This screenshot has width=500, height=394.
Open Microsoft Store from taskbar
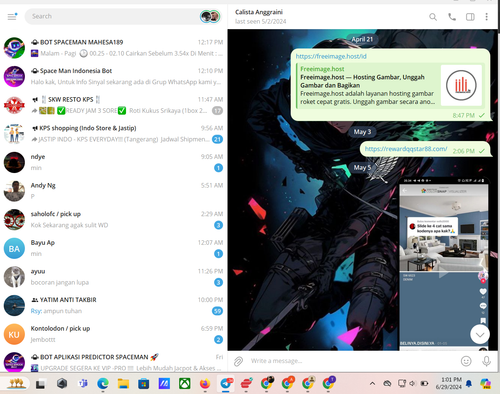[144, 384]
